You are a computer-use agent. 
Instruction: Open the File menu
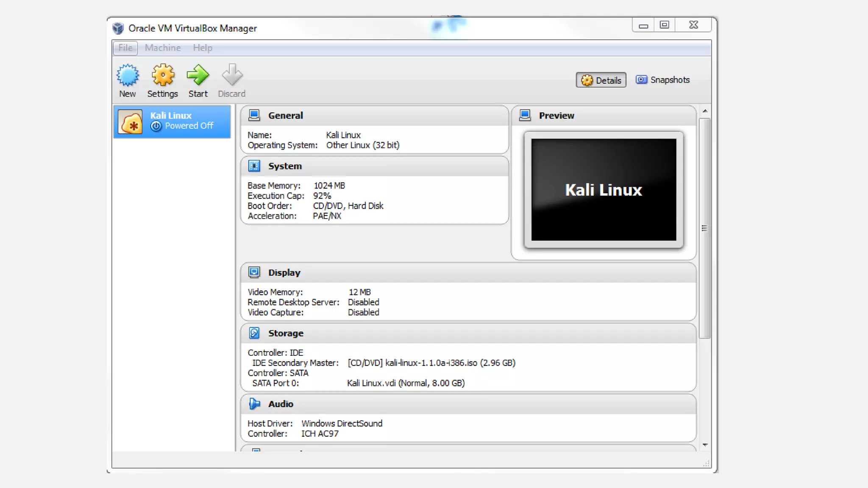(125, 48)
